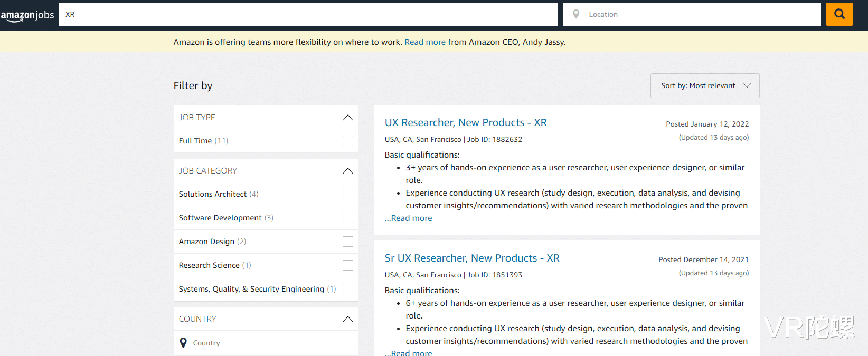
Task: Click the location pin icon in header
Action: 576,14
